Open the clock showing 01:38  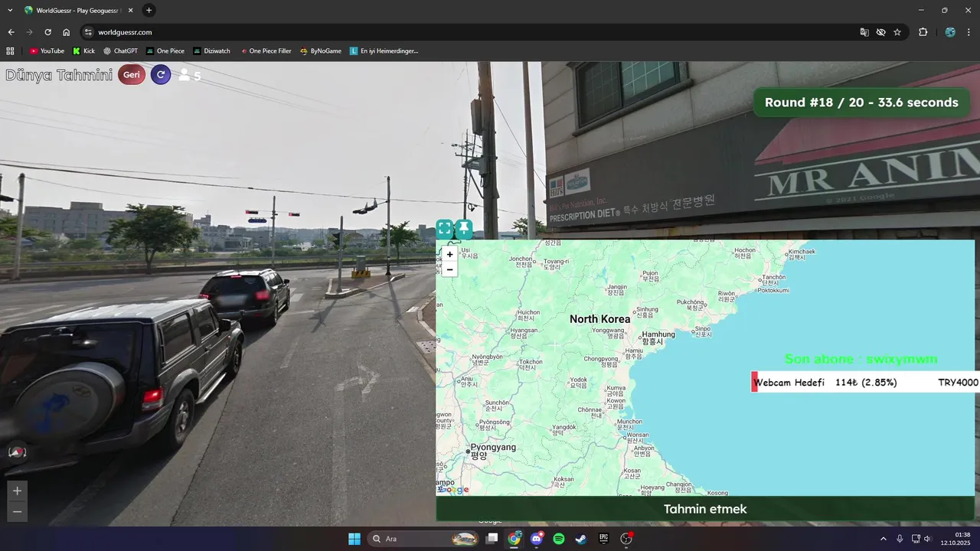[957, 539]
